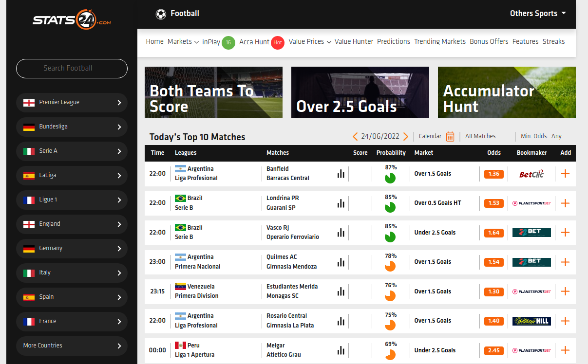The image size is (588, 364).
Task: Open Predictions menu item
Action: 394,42
